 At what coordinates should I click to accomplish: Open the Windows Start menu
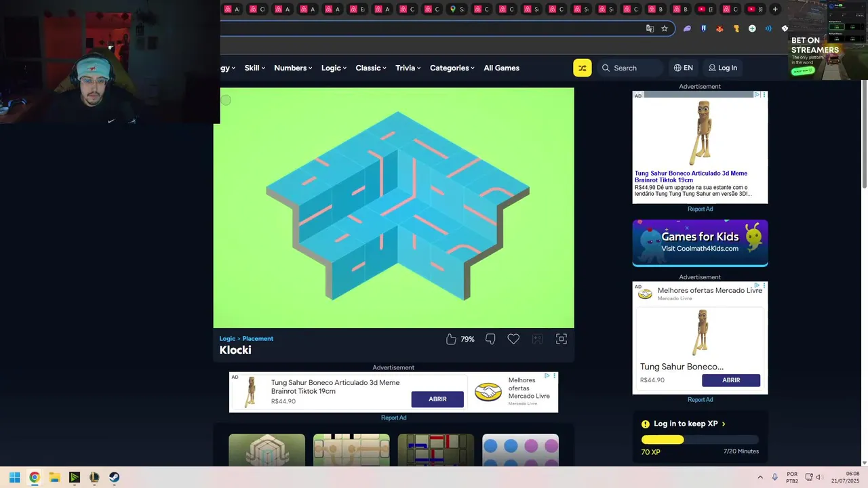click(x=14, y=477)
